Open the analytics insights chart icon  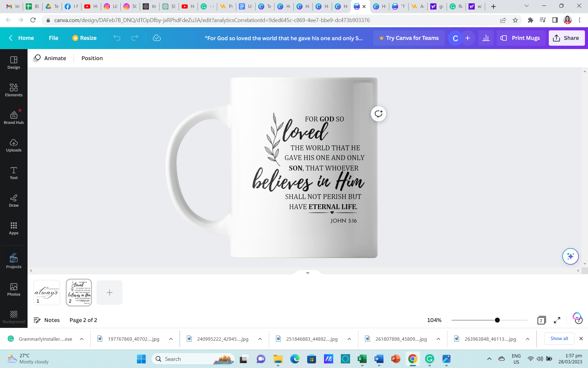click(486, 38)
